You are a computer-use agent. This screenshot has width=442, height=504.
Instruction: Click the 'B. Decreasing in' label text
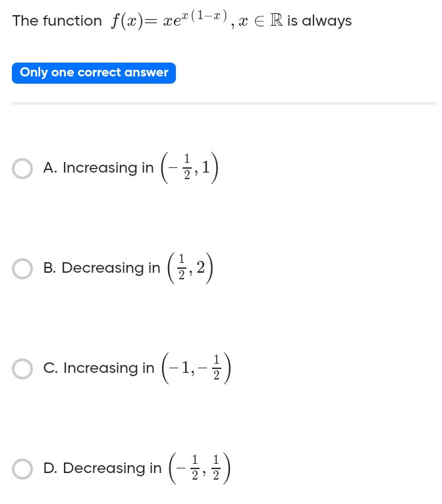click(101, 268)
